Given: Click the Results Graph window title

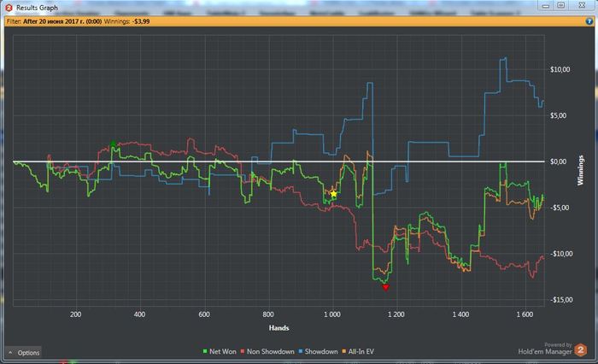Looking at the screenshot, I should pos(37,8).
